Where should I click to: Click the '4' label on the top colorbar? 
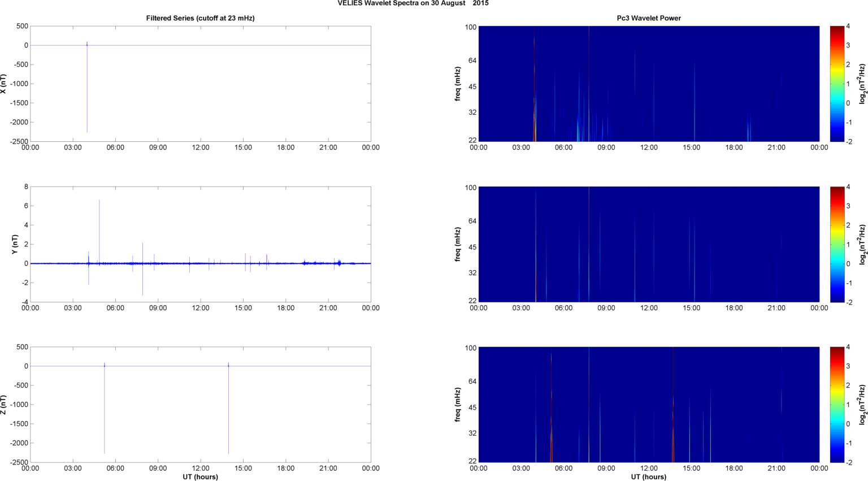[x=848, y=26]
